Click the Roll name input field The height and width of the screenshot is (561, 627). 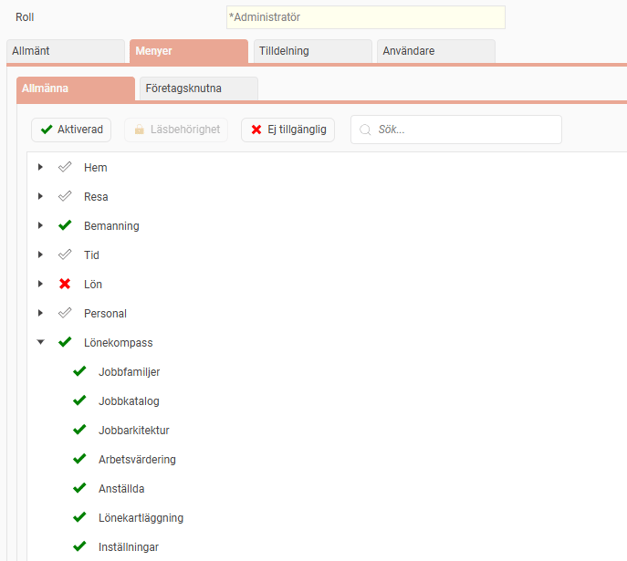click(x=365, y=17)
